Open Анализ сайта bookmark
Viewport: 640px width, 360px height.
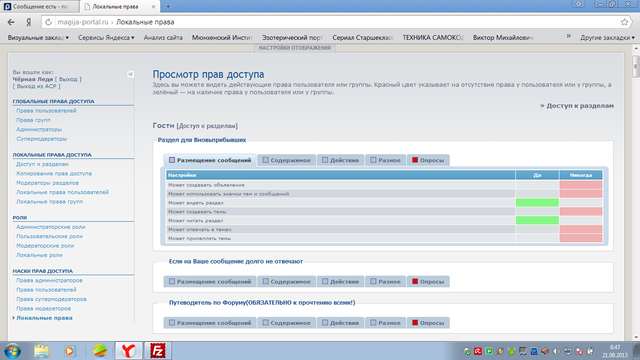tap(163, 38)
